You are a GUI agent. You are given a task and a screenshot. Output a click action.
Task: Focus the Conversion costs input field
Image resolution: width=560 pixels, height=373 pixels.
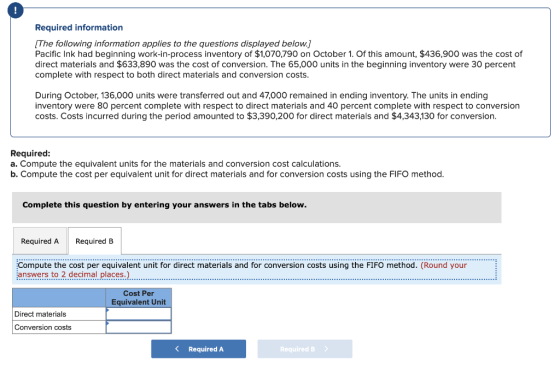tap(139, 327)
